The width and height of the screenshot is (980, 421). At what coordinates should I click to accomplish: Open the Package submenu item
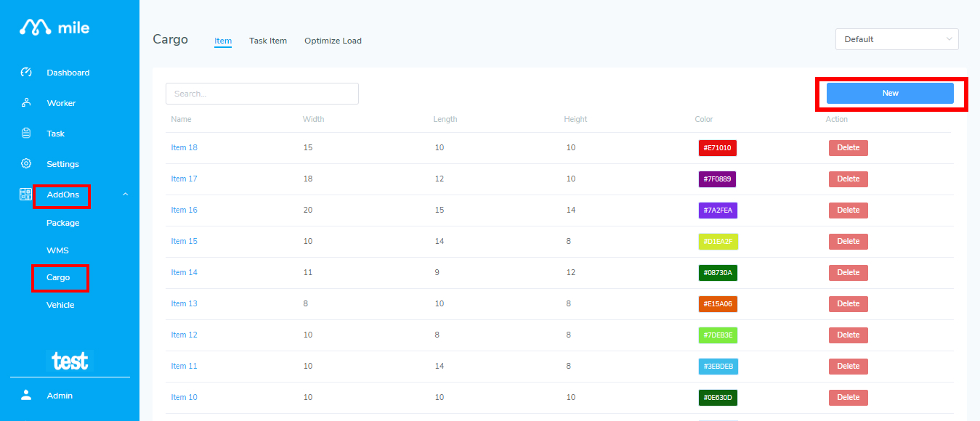(x=63, y=223)
